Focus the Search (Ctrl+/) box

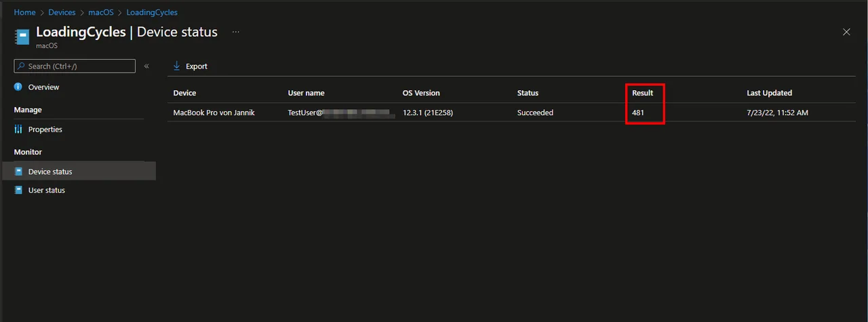pos(75,66)
